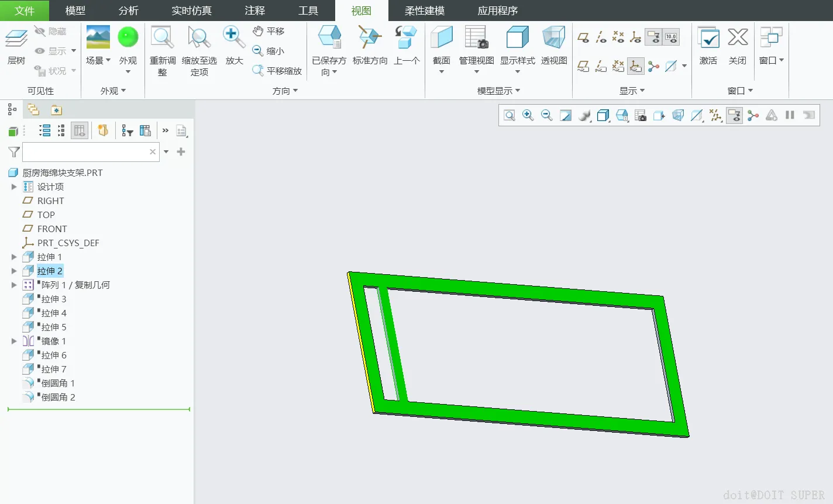Toggle dimension 10.0 display in ribbon
Viewport: 833px width, 504px height.
671,37
